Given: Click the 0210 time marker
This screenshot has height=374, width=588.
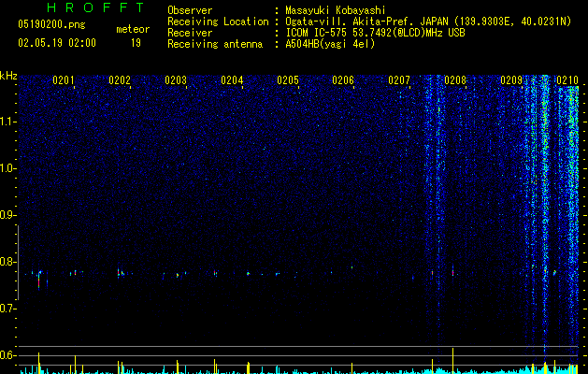Looking at the screenshot, I should 567,80.
